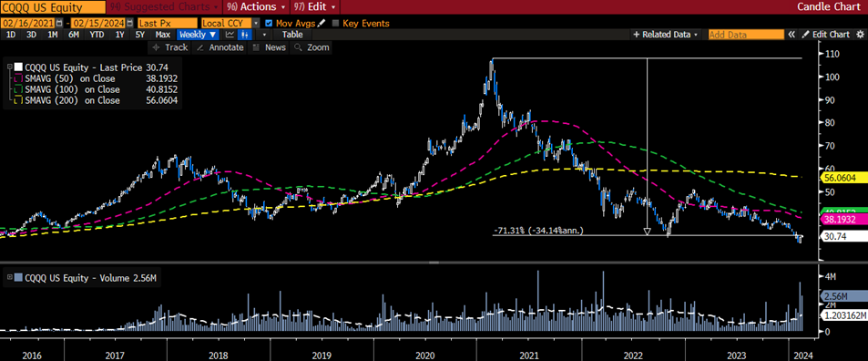Click the pencil icon beside Mov Avgs

[x=321, y=24]
